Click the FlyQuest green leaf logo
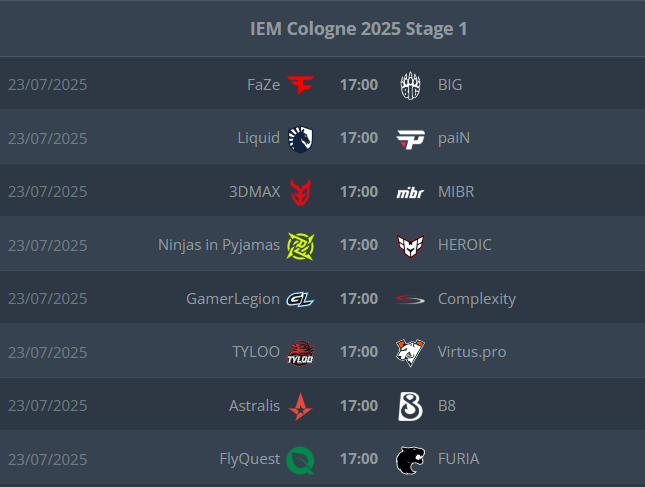This screenshot has height=487, width=645. pos(300,460)
